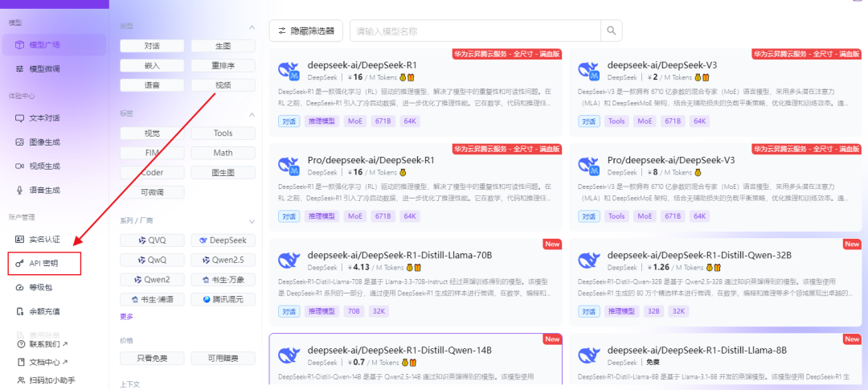Toggle the 嵌入 type filter chip
This screenshot has width=868, height=390.
pos(152,65)
